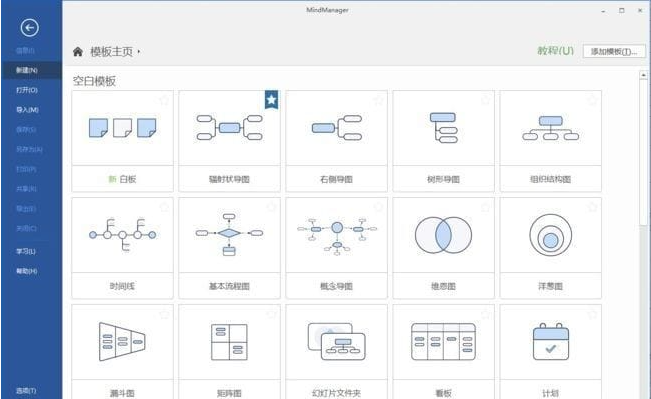Click the home icon in the breadcrumb
The image size is (651, 399).
(78, 52)
